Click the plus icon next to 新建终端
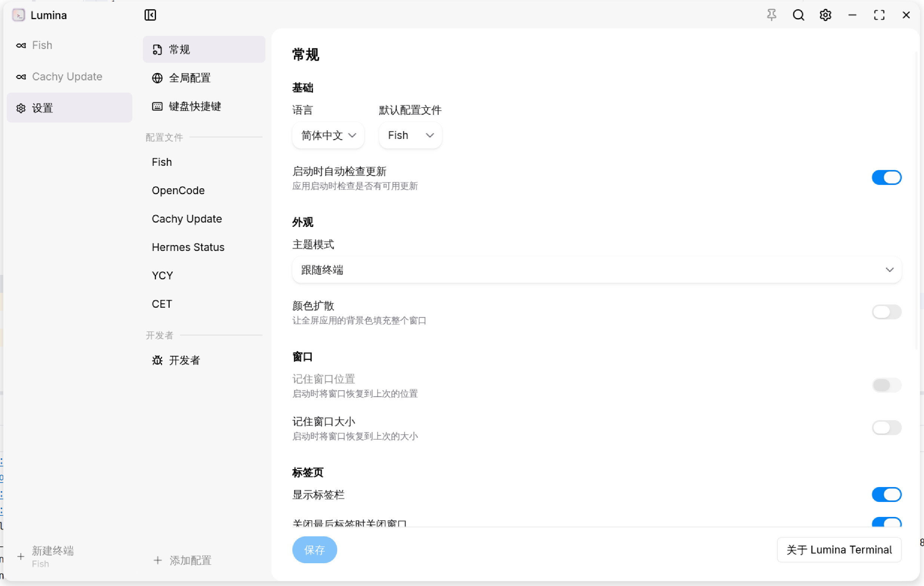The image size is (924, 586). click(x=21, y=556)
